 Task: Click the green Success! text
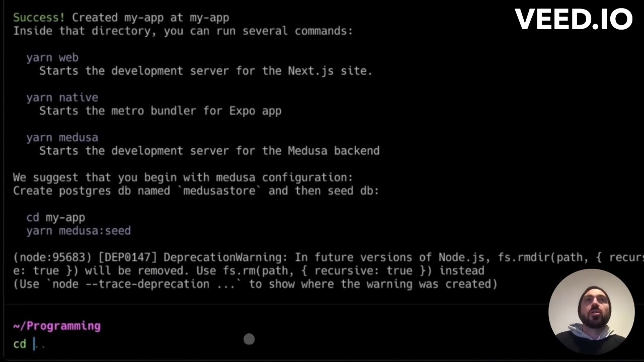pos(39,18)
